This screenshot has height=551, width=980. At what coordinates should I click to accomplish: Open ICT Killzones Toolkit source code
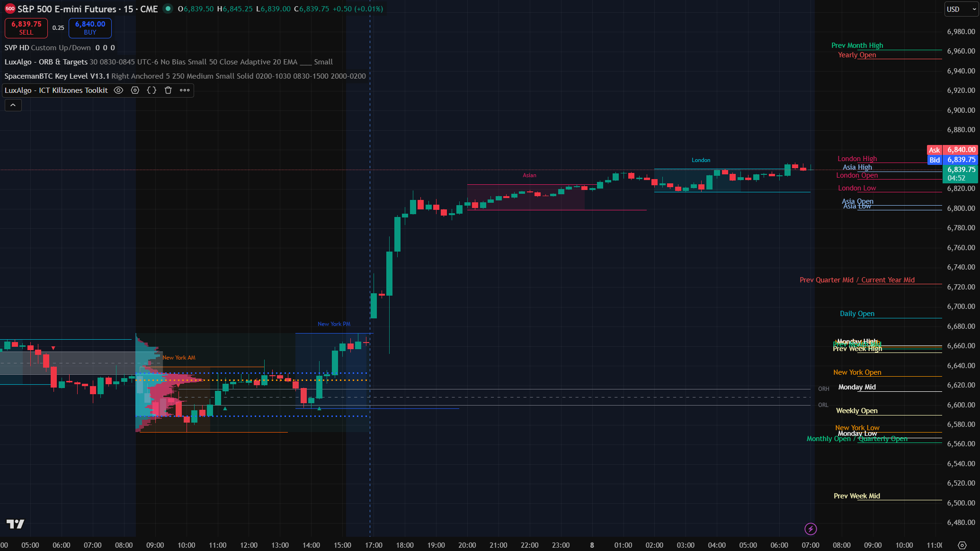pyautogui.click(x=151, y=90)
